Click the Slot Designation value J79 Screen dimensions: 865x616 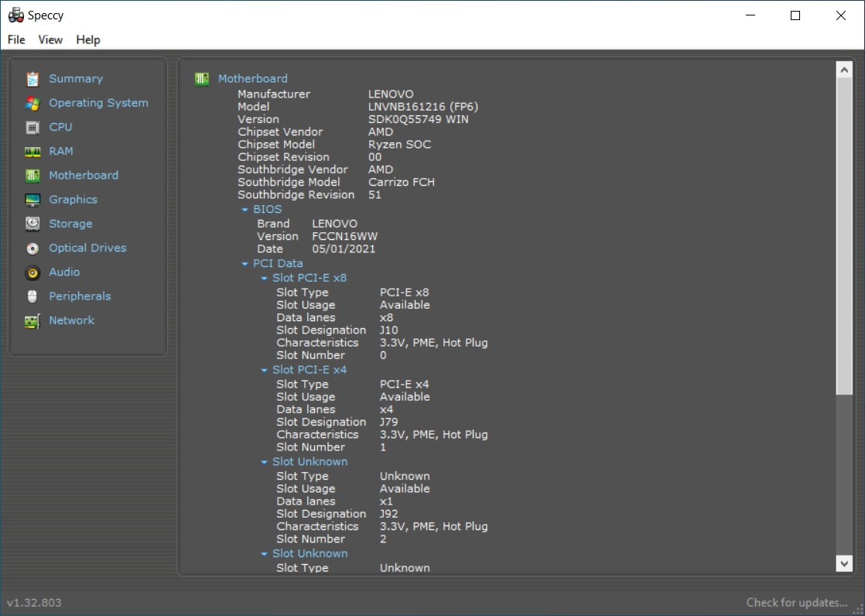(389, 423)
